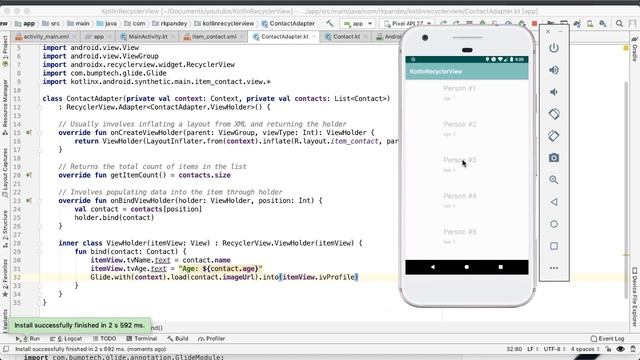Click the emulator sidebar Home circle icon
The height and width of the screenshot is (360, 640).
tap(554, 224)
